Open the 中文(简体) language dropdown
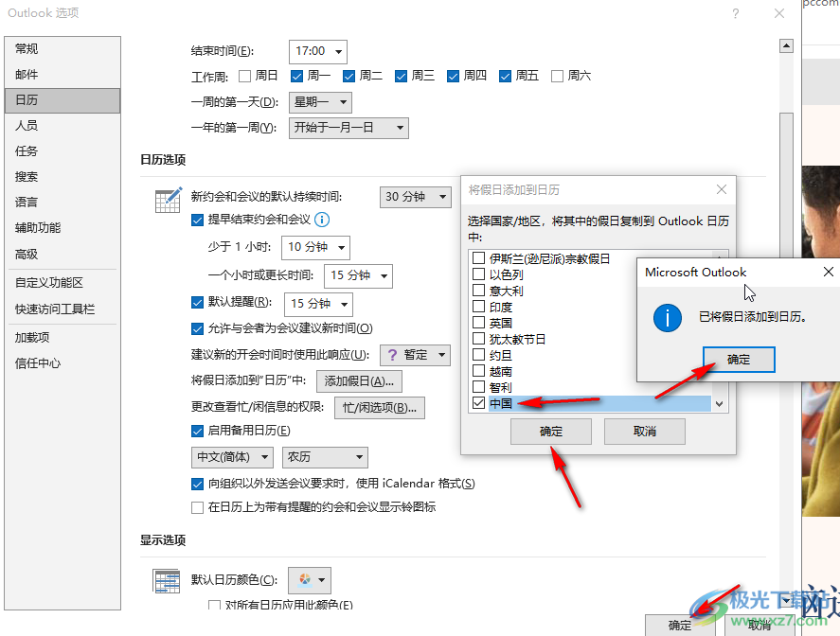The image size is (840, 636). 233,457
